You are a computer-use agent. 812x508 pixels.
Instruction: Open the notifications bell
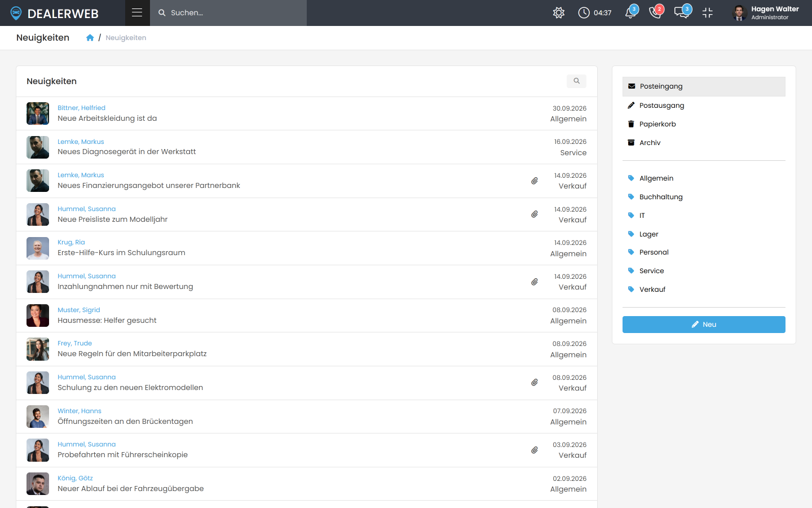click(631, 12)
